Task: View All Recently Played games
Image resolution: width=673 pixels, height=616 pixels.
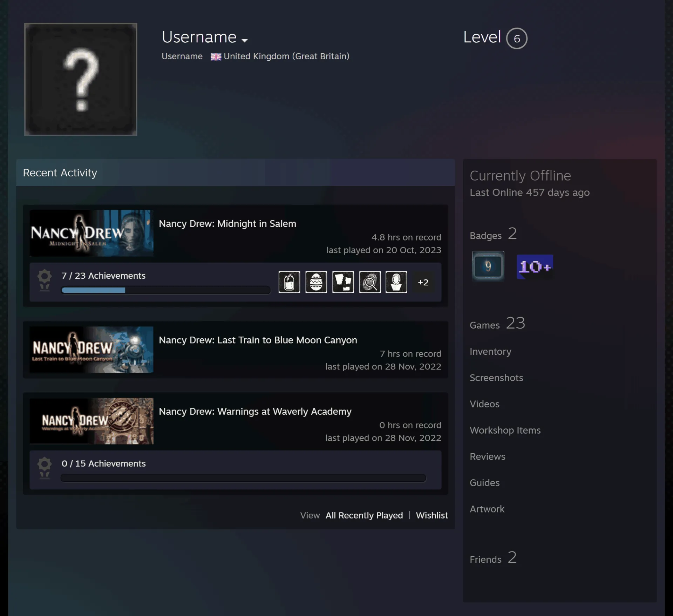Action: (x=364, y=515)
